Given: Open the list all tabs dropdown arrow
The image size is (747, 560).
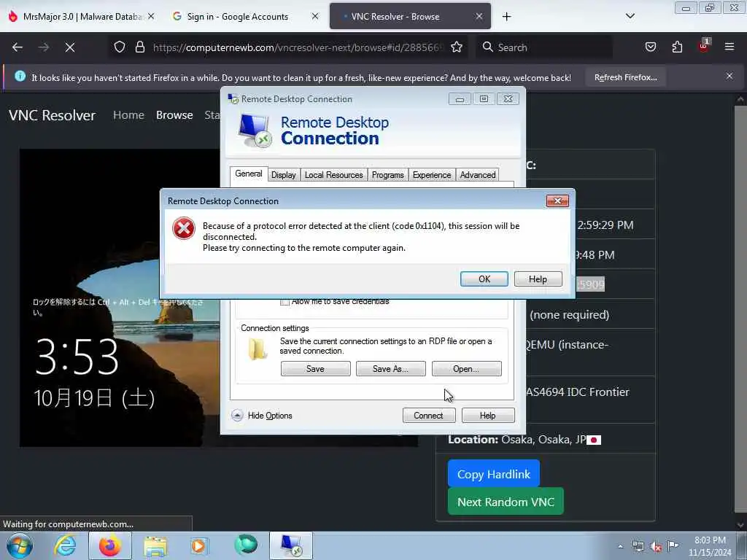Looking at the screenshot, I should click(630, 16).
